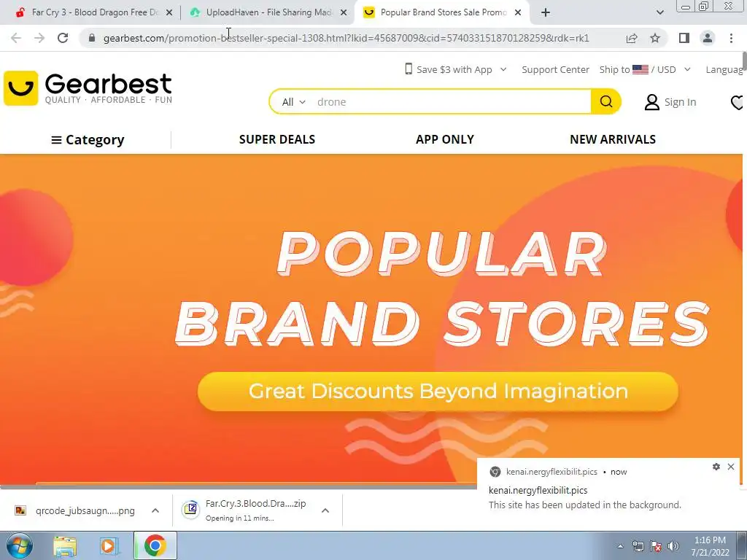
Task: Expand options for Far.Cry.3.Blood.Dra zip download
Action: click(x=325, y=510)
